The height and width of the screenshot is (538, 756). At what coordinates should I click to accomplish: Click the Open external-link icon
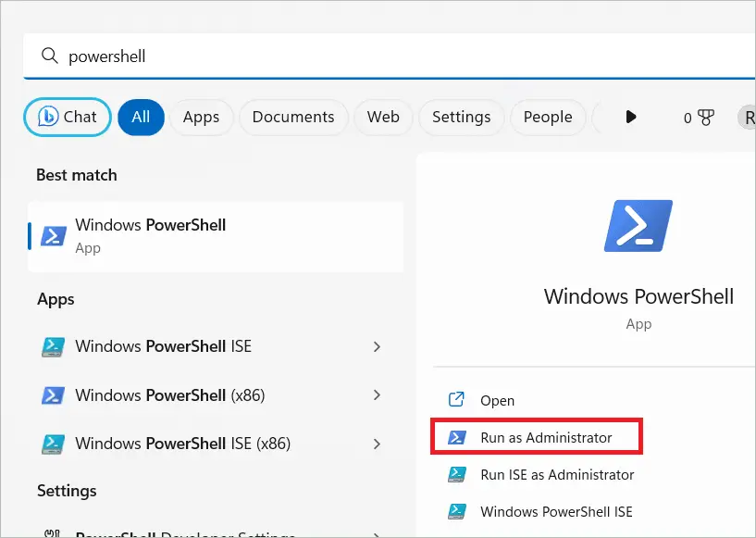[456, 399]
